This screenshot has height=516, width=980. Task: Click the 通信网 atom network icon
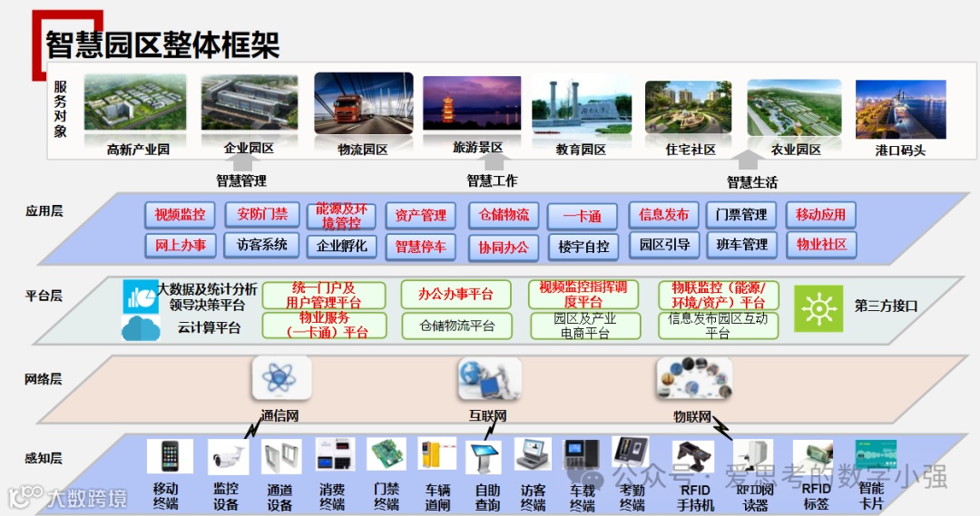pos(281,378)
